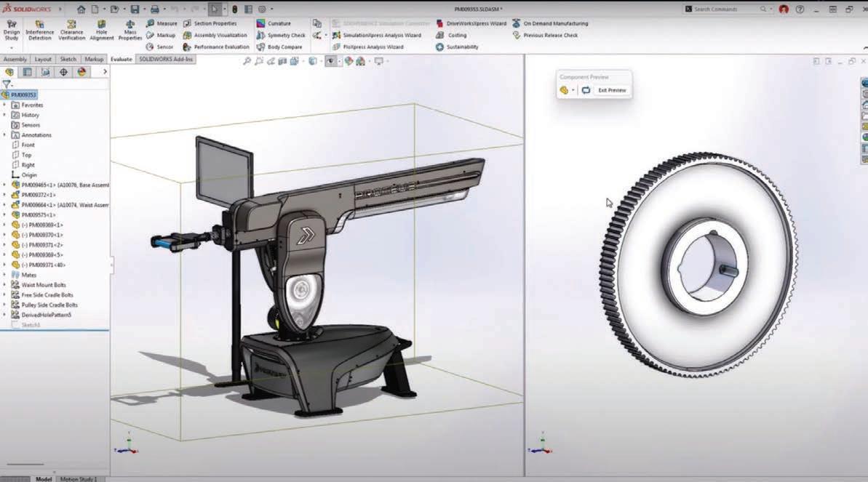Open the SOLIDWORKS Add-Ins tab
This screenshot has width=868, height=482.
pyautogui.click(x=165, y=59)
